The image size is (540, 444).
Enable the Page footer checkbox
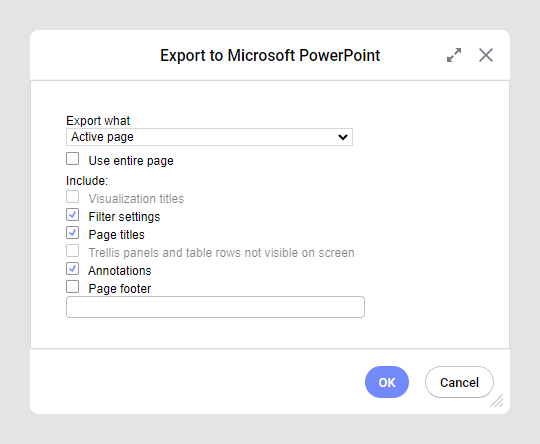[x=72, y=287]
